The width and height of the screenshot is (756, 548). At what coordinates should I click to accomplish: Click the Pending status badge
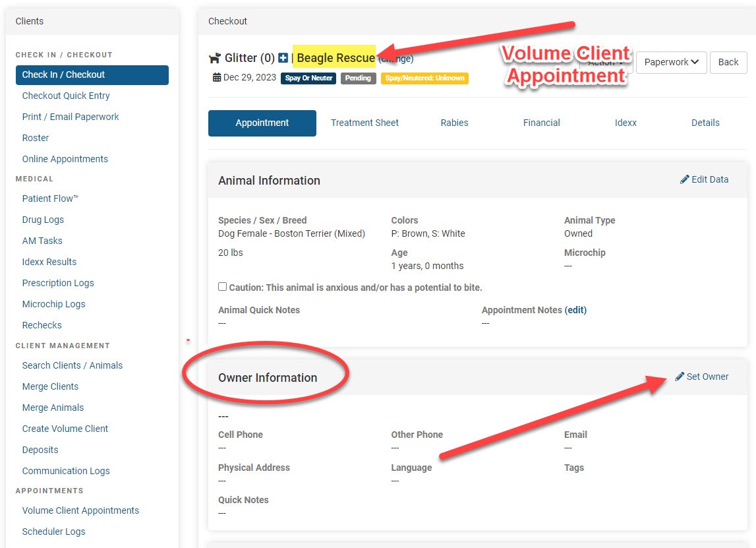tap(358, 78)
